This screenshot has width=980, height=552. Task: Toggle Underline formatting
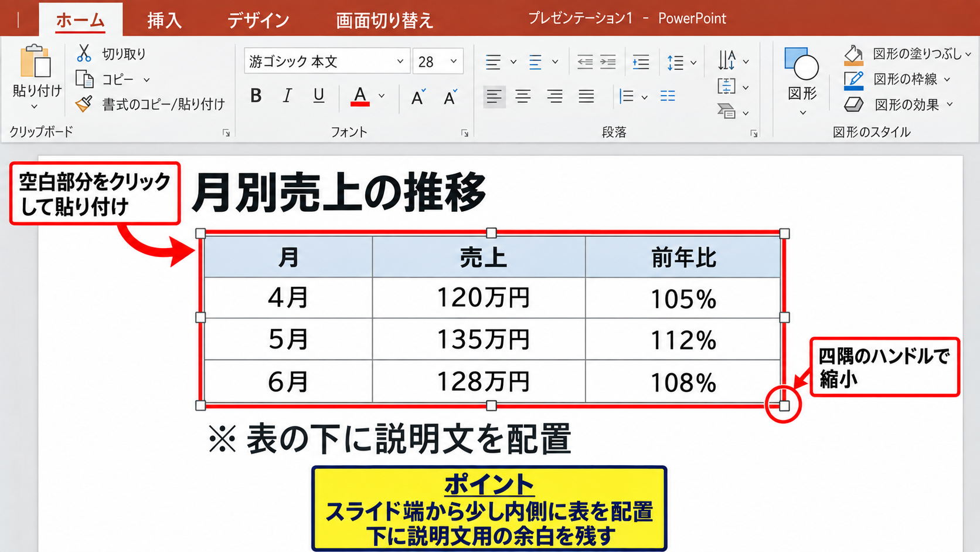(319, 96)
